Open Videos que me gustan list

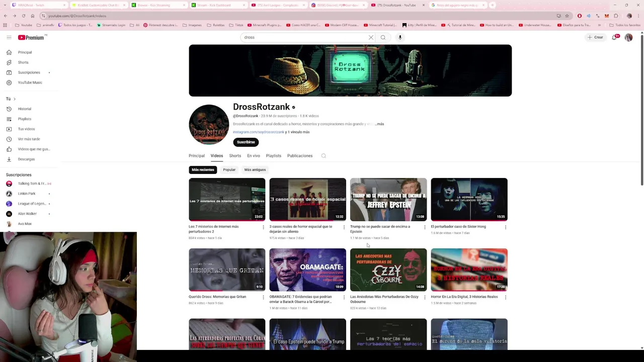[x=34, y=149]
